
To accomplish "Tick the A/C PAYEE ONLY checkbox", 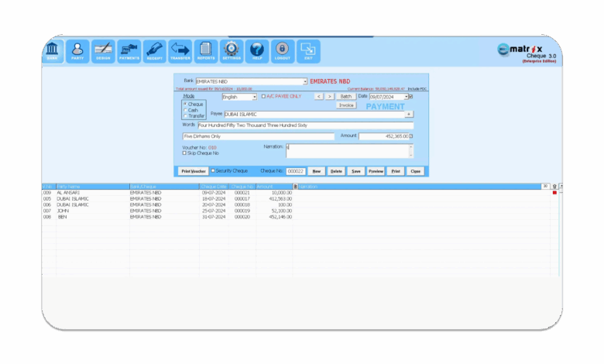I will (x=263, y=96).
